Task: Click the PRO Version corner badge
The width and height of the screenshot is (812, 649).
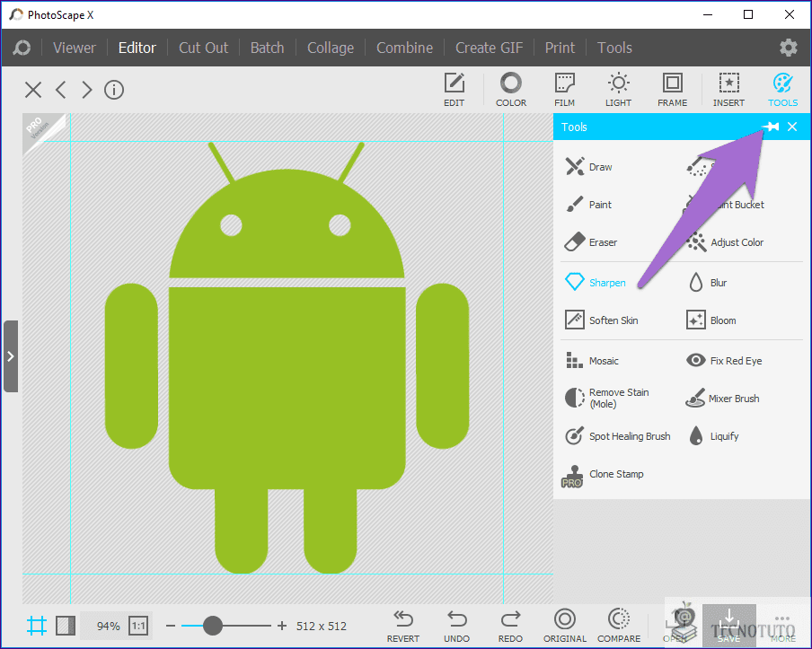Action: tap(39, 129)
